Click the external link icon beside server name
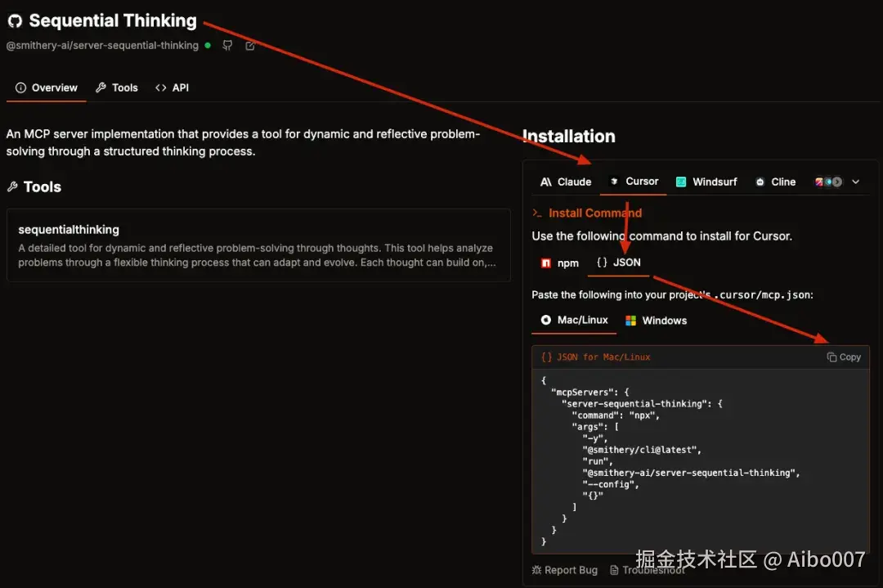 [x=250, y=46]
